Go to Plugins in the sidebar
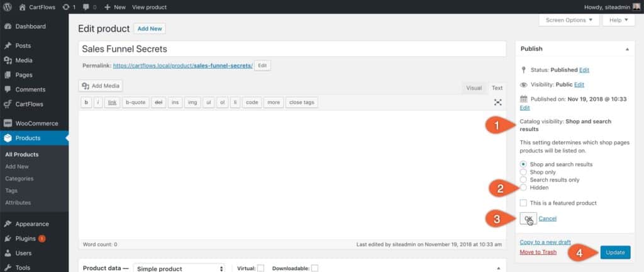The height and width of the screenshot is (272, 644). coord(26,239)
